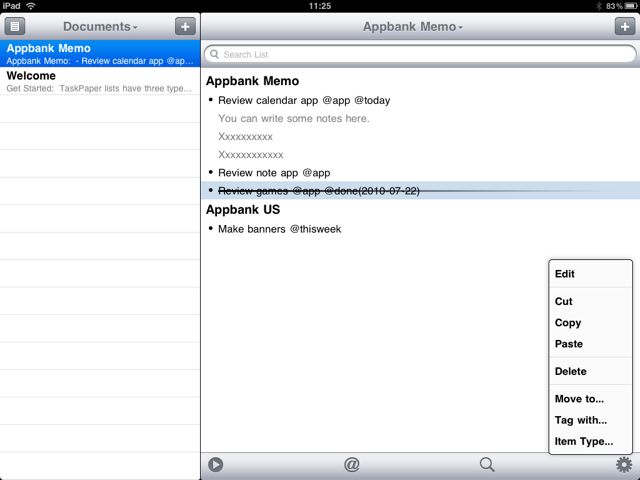
Task: Select Move to... in the popup menu
Action: 591,398
